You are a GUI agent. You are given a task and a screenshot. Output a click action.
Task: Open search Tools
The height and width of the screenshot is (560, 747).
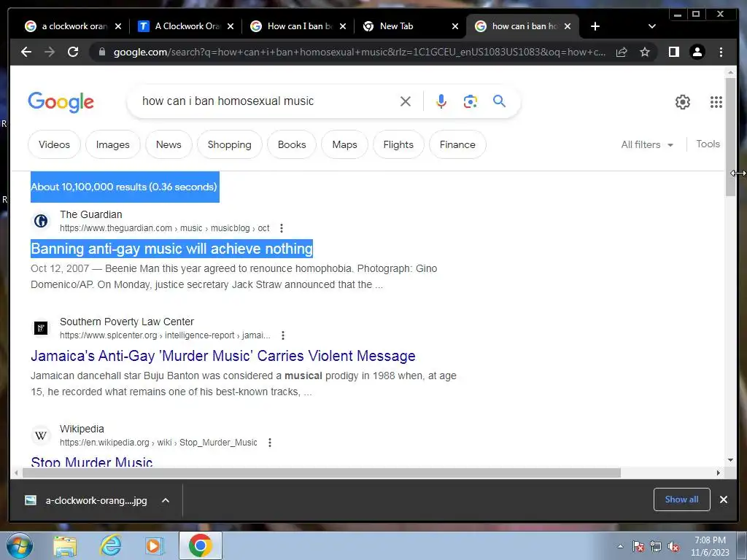pyautogui.click(x=708, y=144)
